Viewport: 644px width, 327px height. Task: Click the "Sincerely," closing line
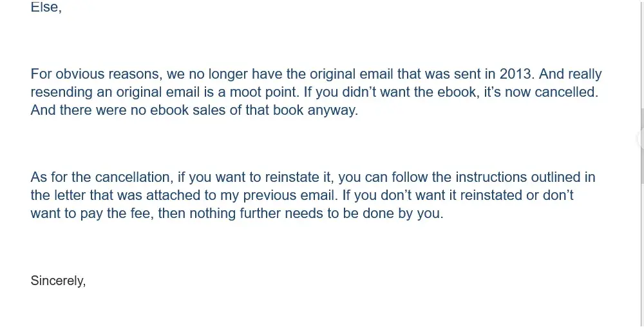58,281
